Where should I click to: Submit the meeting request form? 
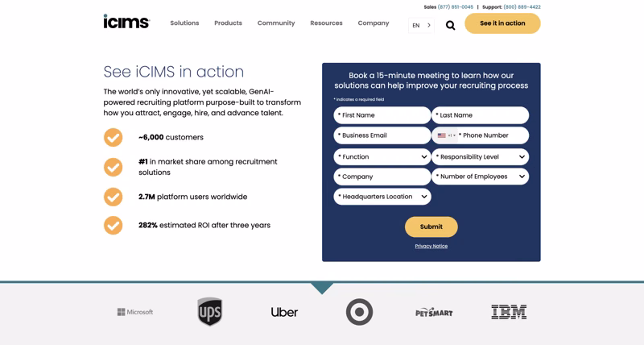tap(431, 227)
